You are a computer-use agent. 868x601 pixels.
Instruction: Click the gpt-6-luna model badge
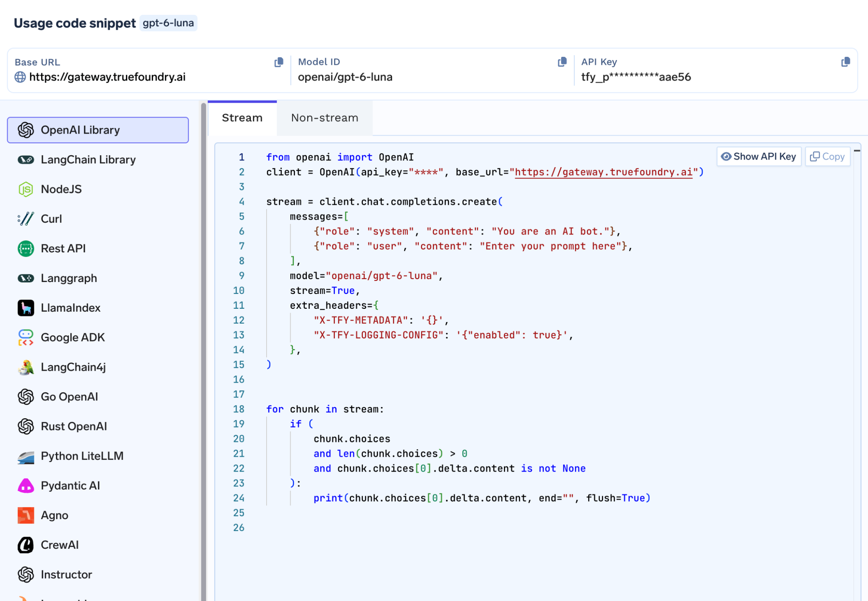pos(168,23)
